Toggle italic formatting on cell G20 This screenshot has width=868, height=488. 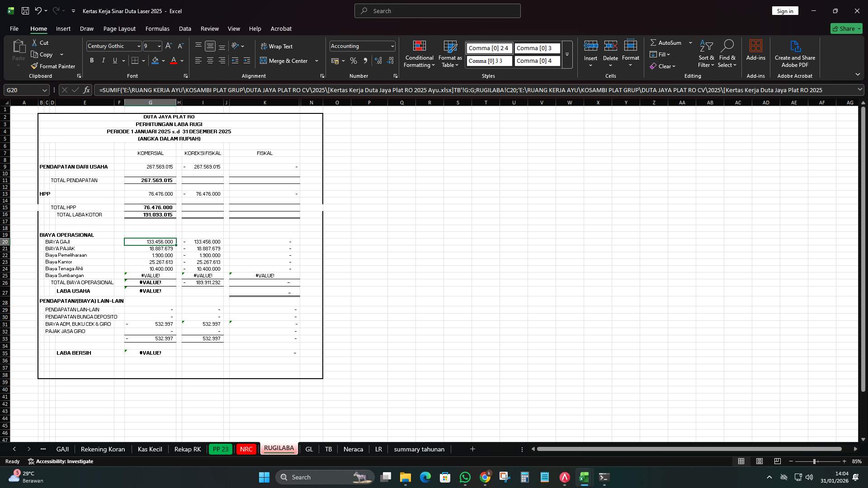click(103, 60)
